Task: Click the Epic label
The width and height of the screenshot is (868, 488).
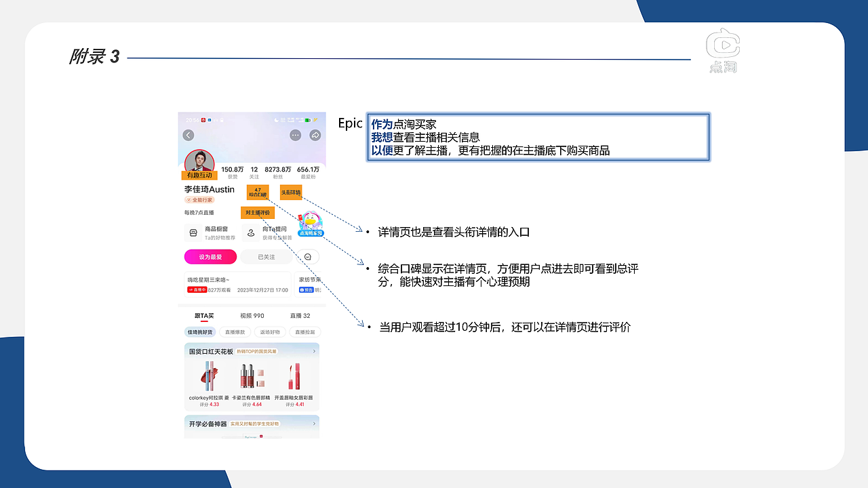Action: coord(351,123)
